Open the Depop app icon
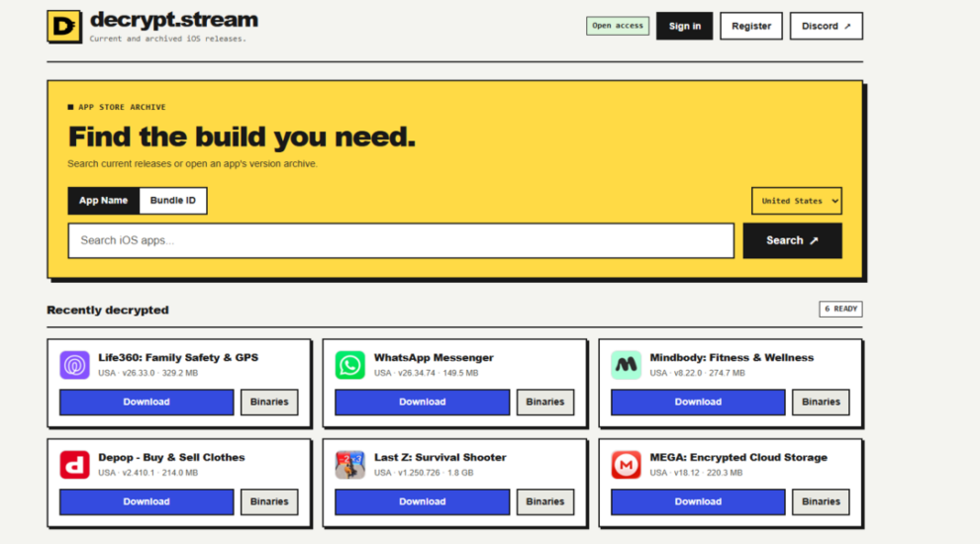Image resolution: width=980 pixels, height=544 pixels. (x=74, y=465)
